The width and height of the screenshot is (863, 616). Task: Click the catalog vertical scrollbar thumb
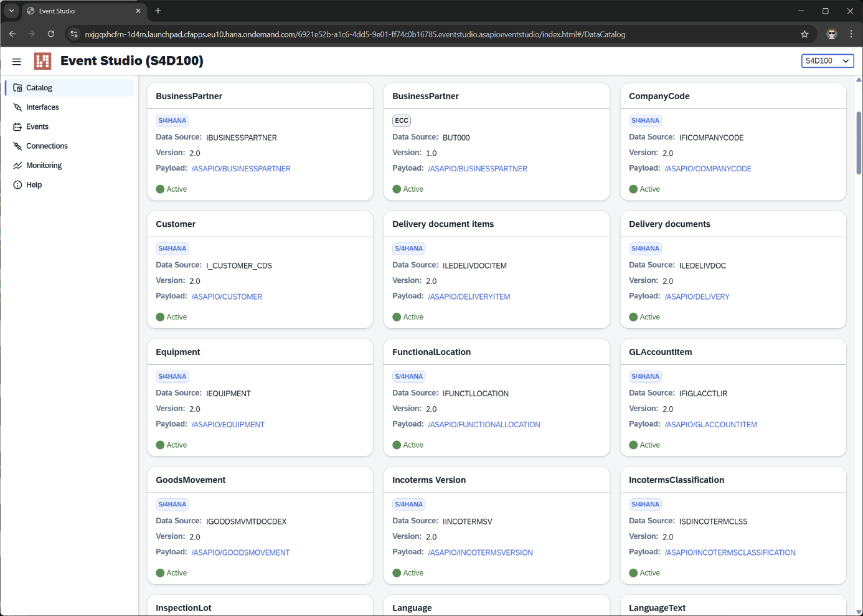click(859, 143)
